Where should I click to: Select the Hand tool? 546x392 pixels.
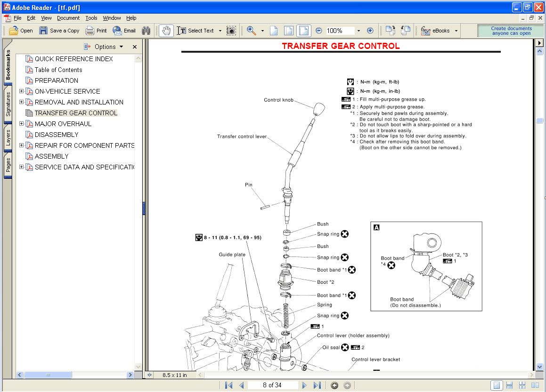tap(166, 31)
